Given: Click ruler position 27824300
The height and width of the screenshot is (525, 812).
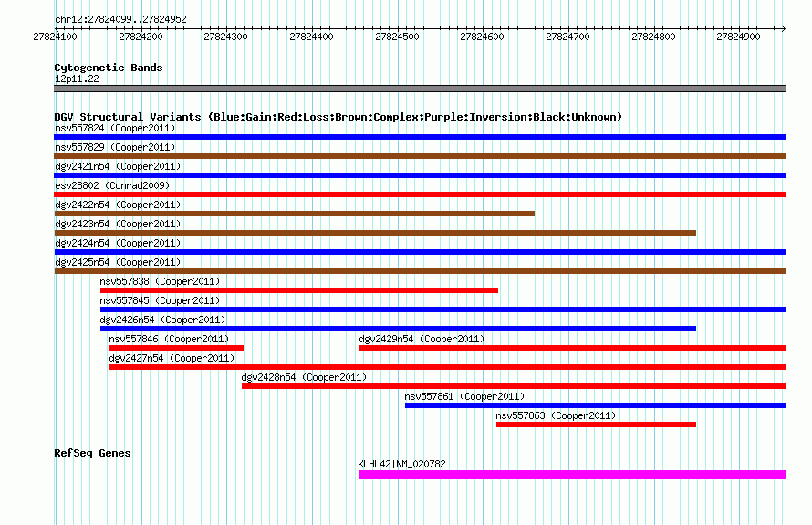Looking at the screenshot, I should (225, 37).
